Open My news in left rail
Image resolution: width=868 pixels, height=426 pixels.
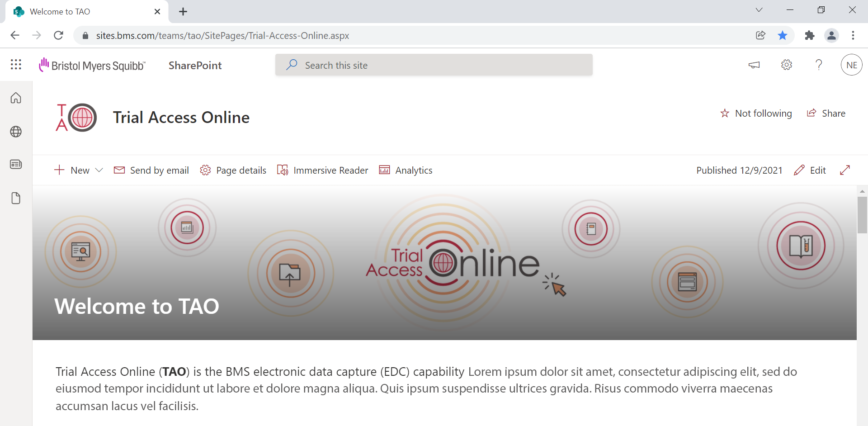16,165
